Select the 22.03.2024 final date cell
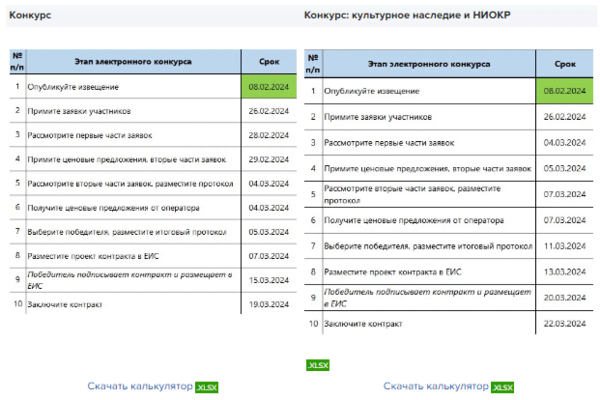Screen dimensions: 600x400 (x=564, y=324)
